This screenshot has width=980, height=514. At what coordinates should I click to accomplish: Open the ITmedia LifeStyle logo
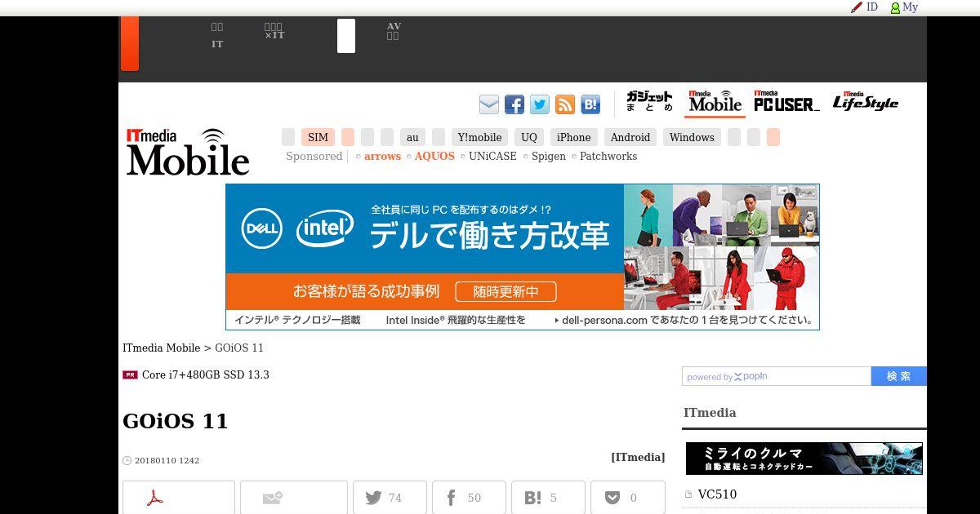866,102
